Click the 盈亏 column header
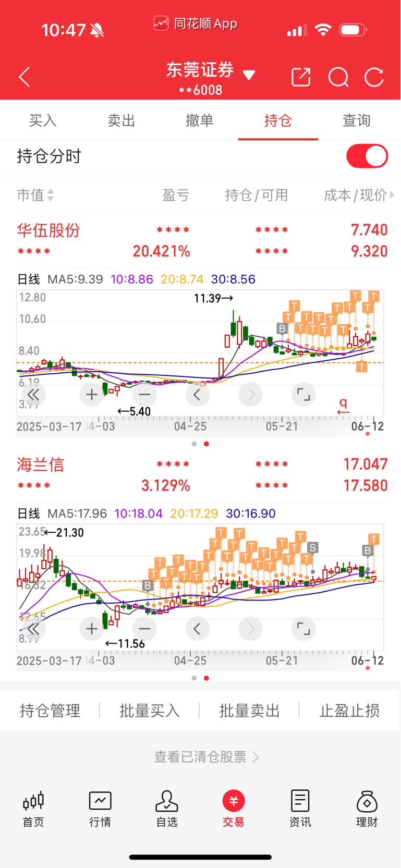Viewport: 401px width, 868px height. coord(176,195)
